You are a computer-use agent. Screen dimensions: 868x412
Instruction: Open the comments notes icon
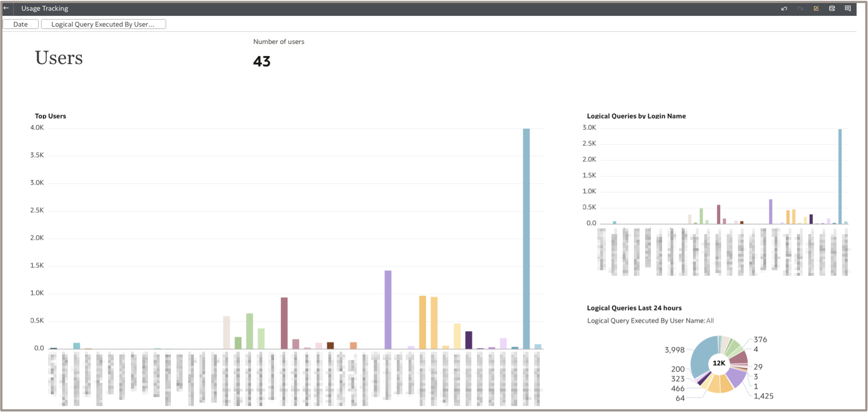pos(848,8)
